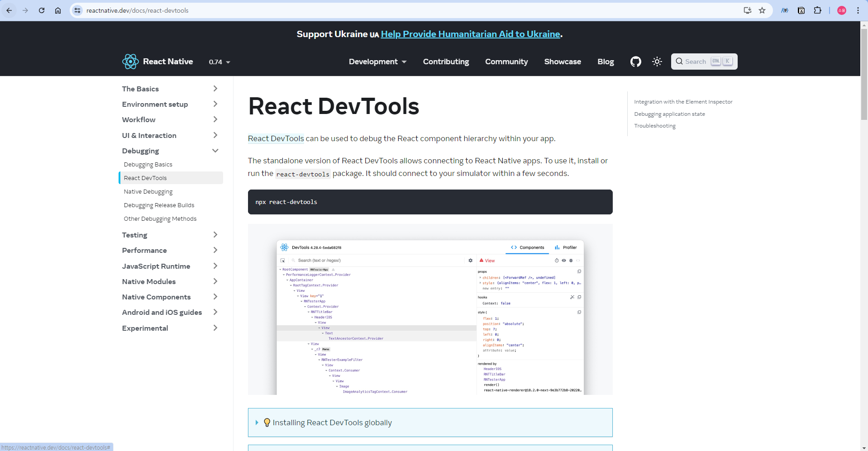868x451 pixels.
Task: Click the install app icon in address bar
Action: [x=748, y=10]
